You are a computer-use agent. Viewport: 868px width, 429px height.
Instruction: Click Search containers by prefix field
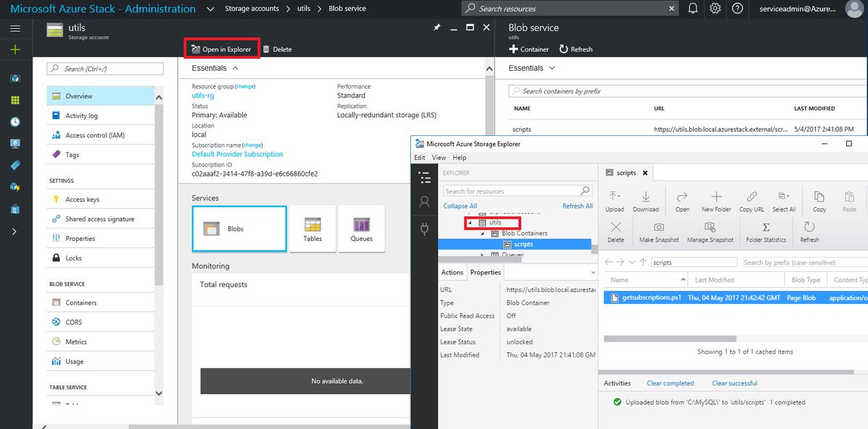tap(687, 91)
